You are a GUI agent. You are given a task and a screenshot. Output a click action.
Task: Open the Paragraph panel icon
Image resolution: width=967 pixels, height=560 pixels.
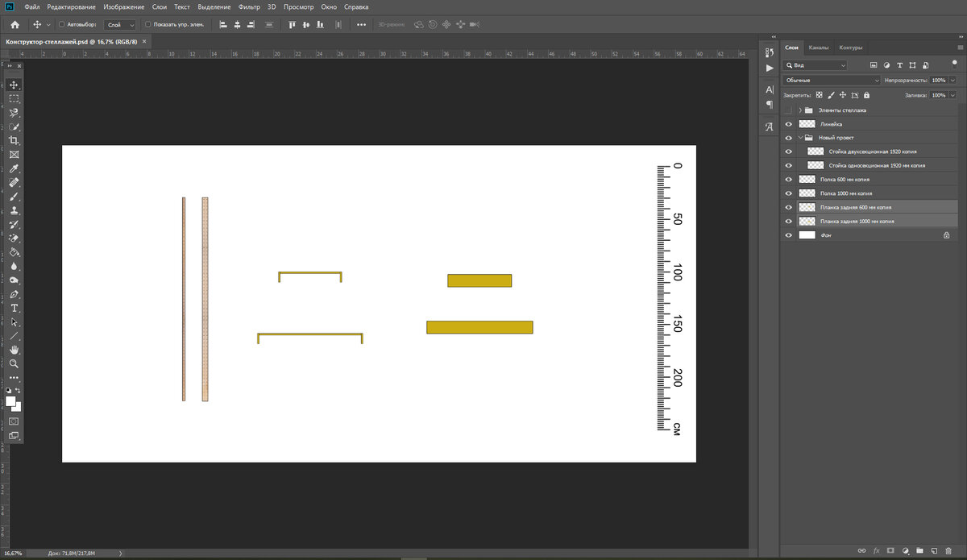(769, 105)
